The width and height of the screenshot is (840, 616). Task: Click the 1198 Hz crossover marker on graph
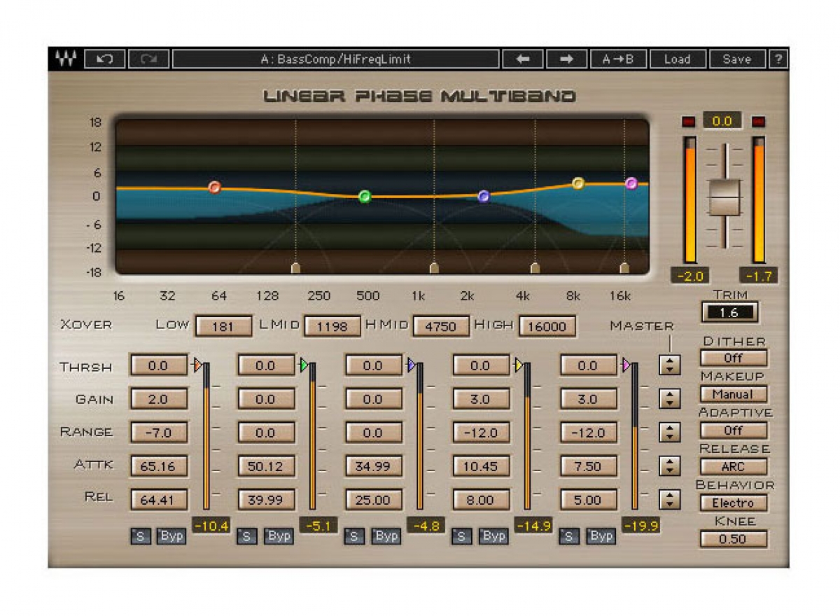click(434, 268)
